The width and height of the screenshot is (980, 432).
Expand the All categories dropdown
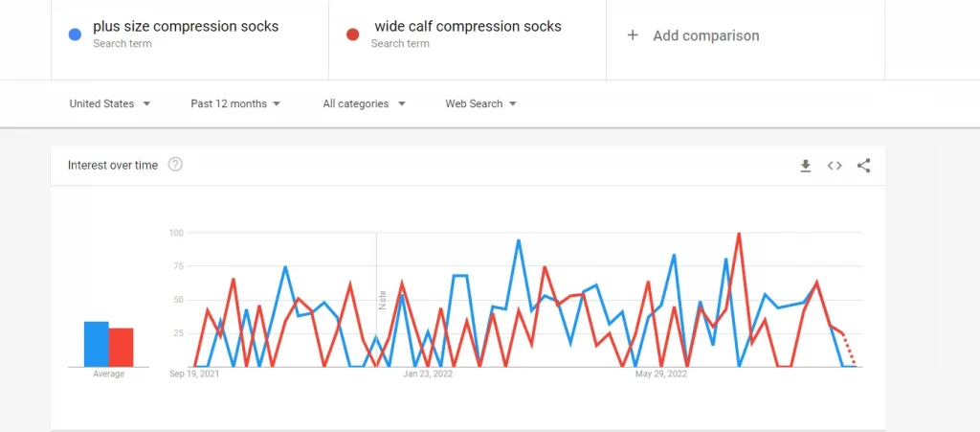coord(365,103)
